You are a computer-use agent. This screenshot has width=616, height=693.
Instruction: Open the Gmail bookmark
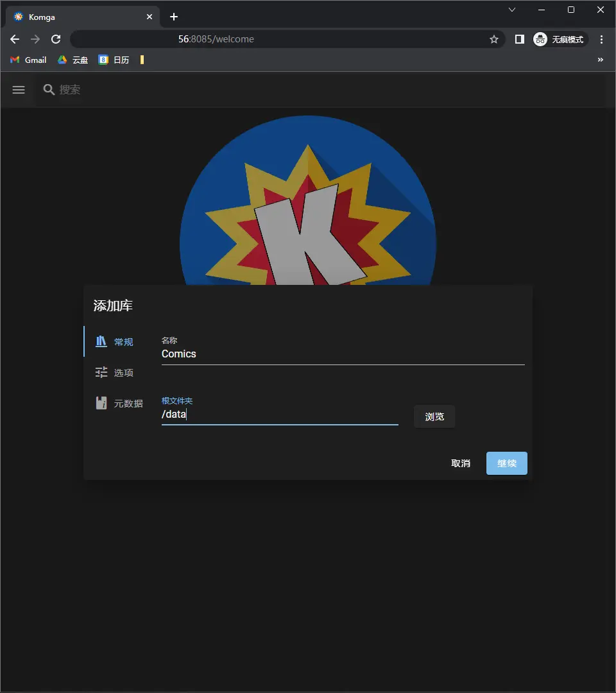tap(28, 60)
